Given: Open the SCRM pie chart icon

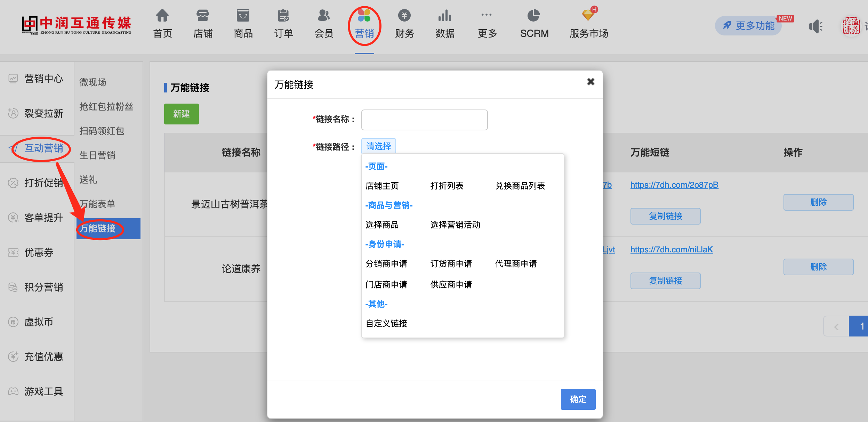Looking at the screenshot, I should (x=534, y=16).
